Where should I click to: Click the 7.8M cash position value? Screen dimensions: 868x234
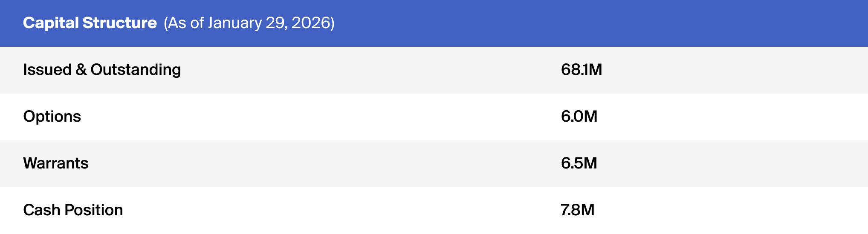[577, 210]
